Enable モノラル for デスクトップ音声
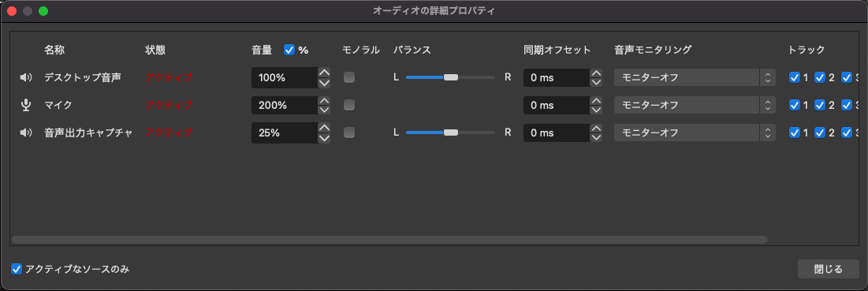 coord(349,77)
